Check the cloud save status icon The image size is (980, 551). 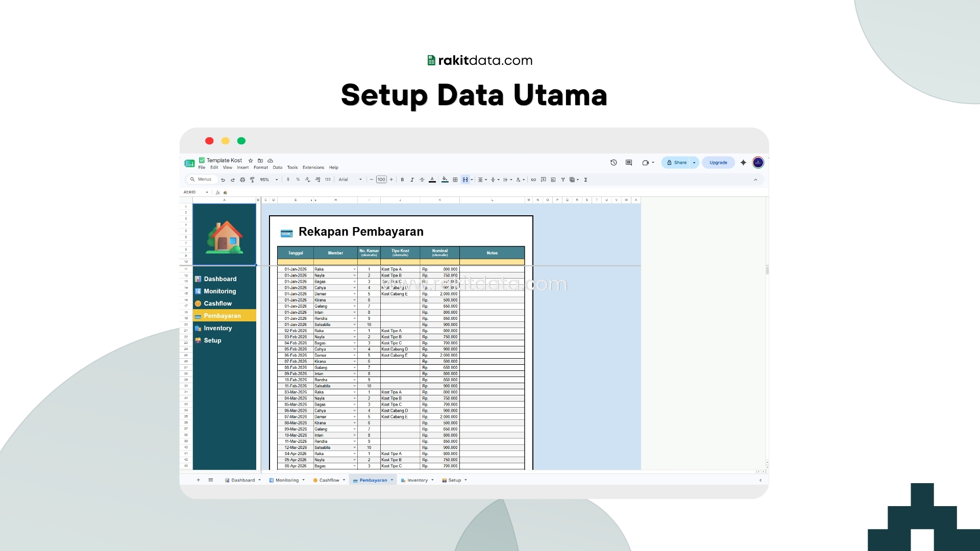[x=271, y=161]
